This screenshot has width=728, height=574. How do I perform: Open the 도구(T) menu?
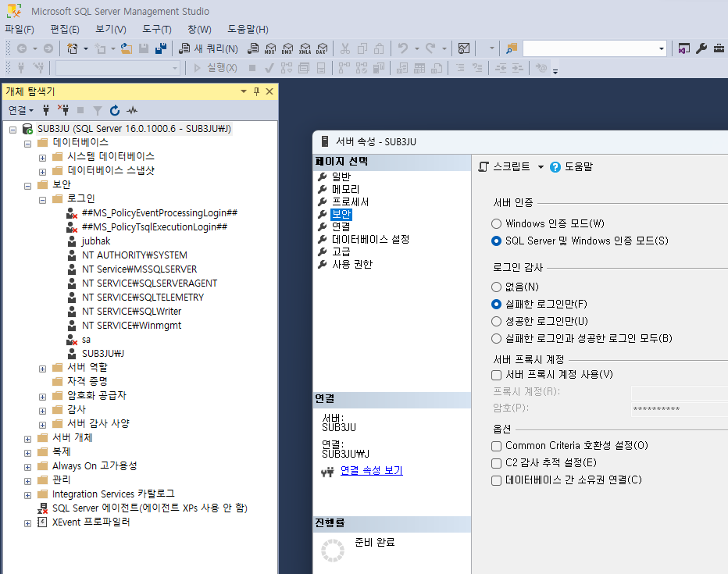pos(156,29)
